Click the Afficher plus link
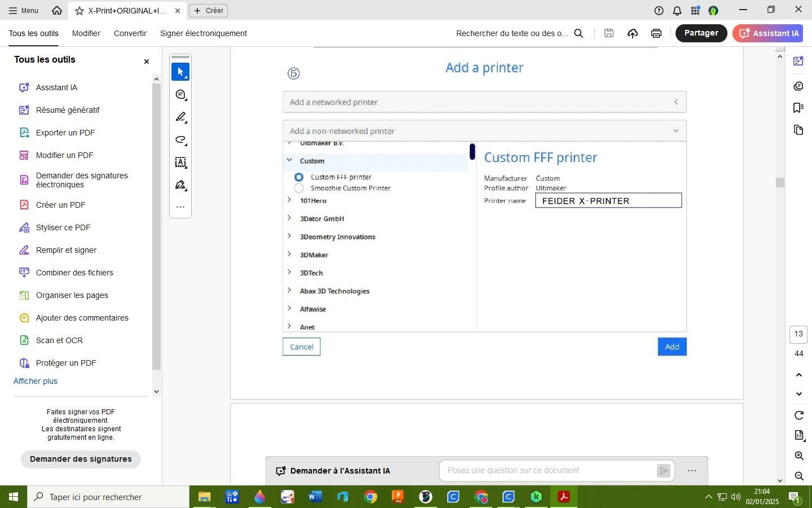Screen dimensions: 812x508 pyautogui.click(x=36, y=381)
